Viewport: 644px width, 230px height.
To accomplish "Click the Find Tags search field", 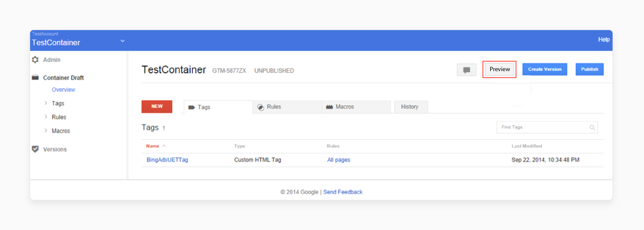I will [x=547, y=127].
